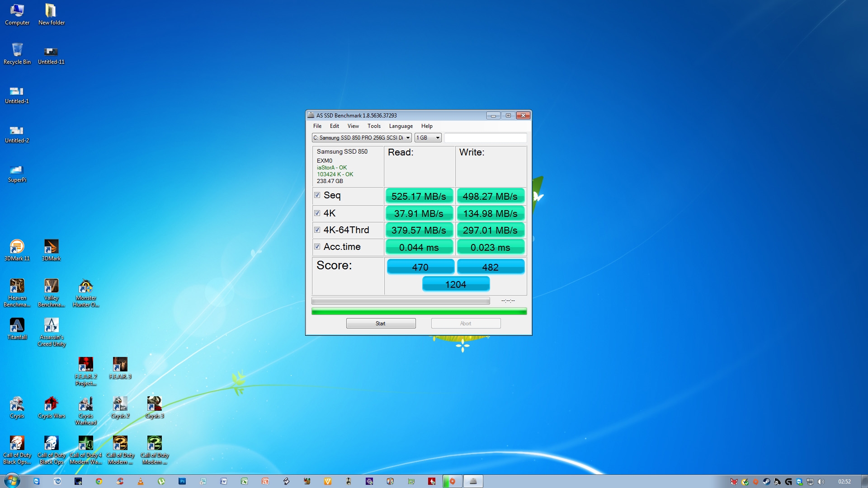Click the 525.17 MB/s Seq read result

coord(419,196)
